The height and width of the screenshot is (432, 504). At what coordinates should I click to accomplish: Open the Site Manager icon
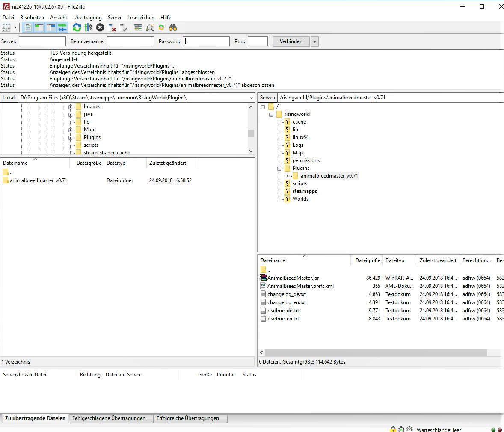[6, 27]
